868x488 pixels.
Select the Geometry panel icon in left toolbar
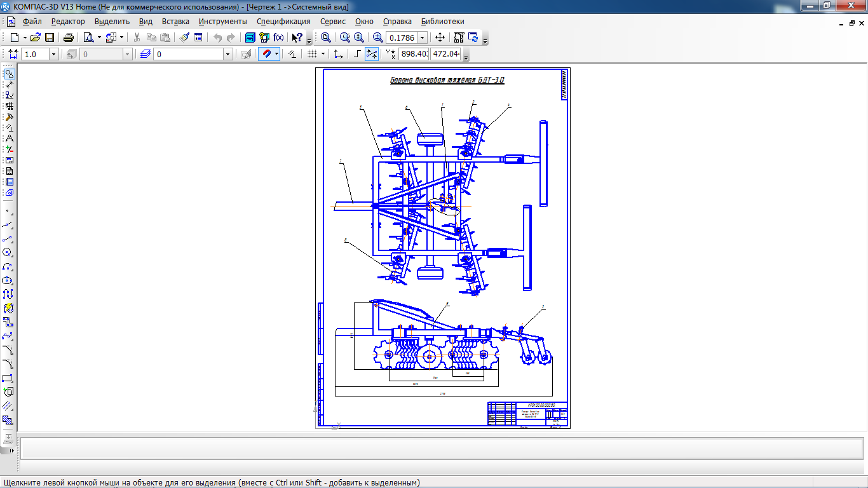coord(9,74)
